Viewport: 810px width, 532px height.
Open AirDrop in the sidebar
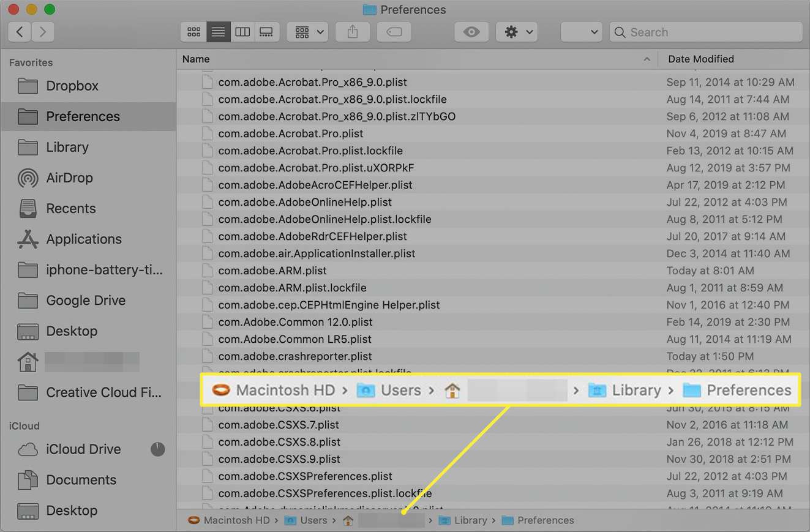(x=69, y=178)
